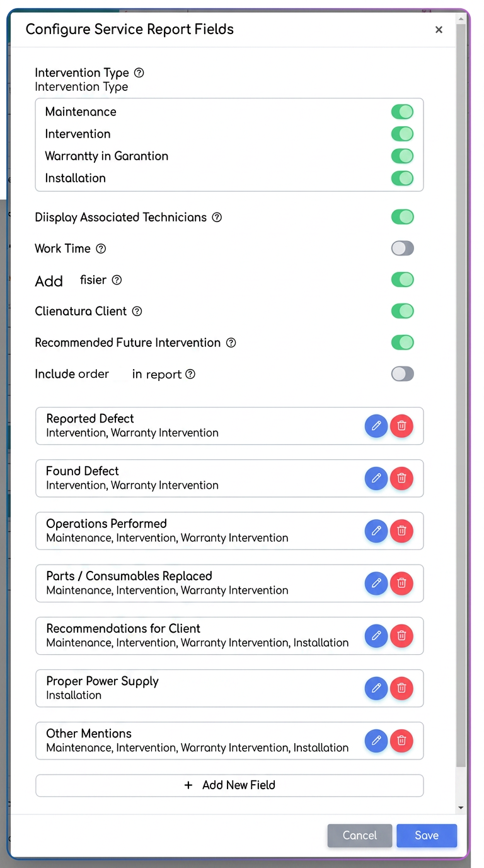
Task: Click the Intervention Type help icon
Action: click(139, 73)
